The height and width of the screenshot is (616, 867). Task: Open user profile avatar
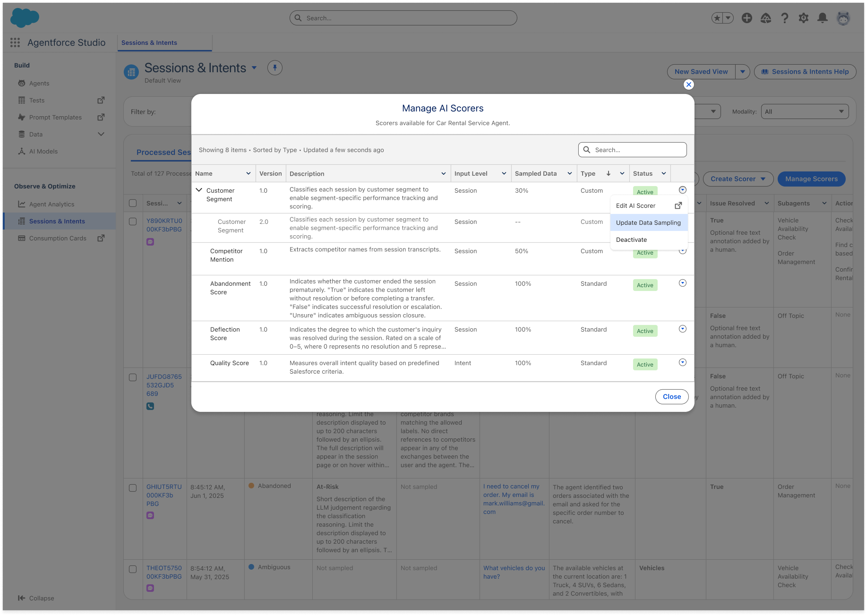click(x=843, y=18)
